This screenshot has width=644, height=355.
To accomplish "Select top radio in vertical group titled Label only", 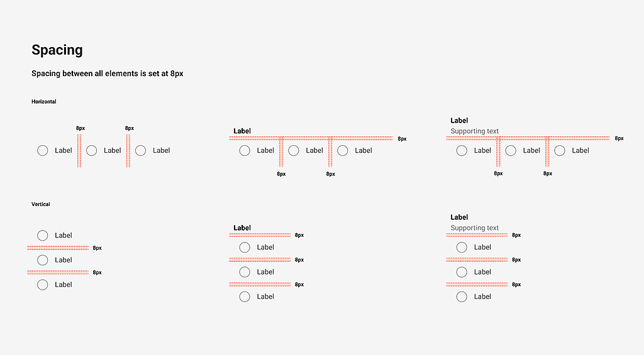I will coord(245,247).
